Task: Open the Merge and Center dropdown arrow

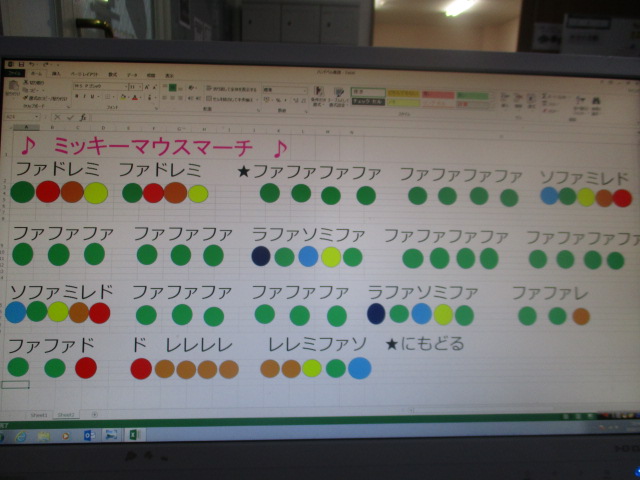Action: (x=257, y=100)
